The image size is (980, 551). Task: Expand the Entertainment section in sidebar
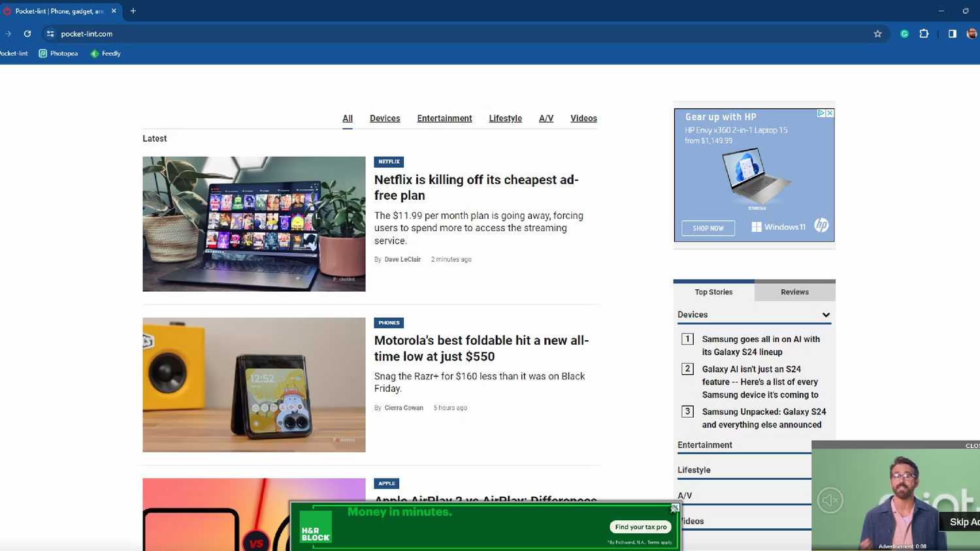[x=744, y=445]
